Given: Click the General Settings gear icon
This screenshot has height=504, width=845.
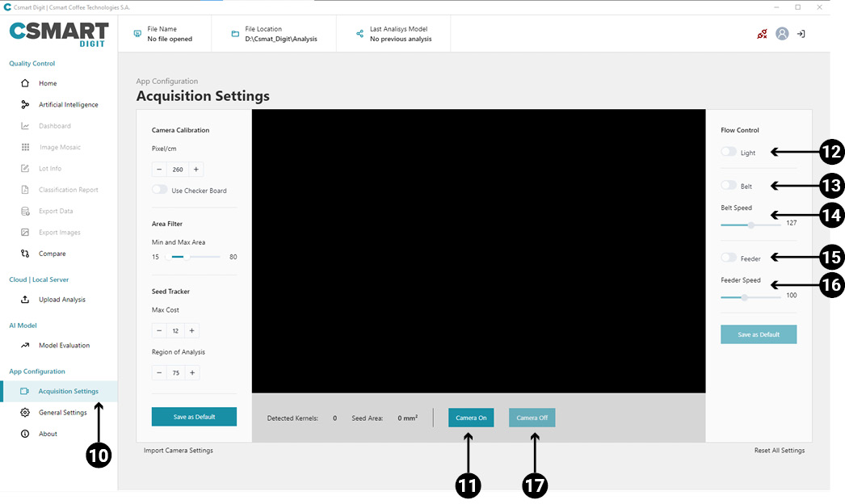Looking at the screenshot, I should [25, 413].
